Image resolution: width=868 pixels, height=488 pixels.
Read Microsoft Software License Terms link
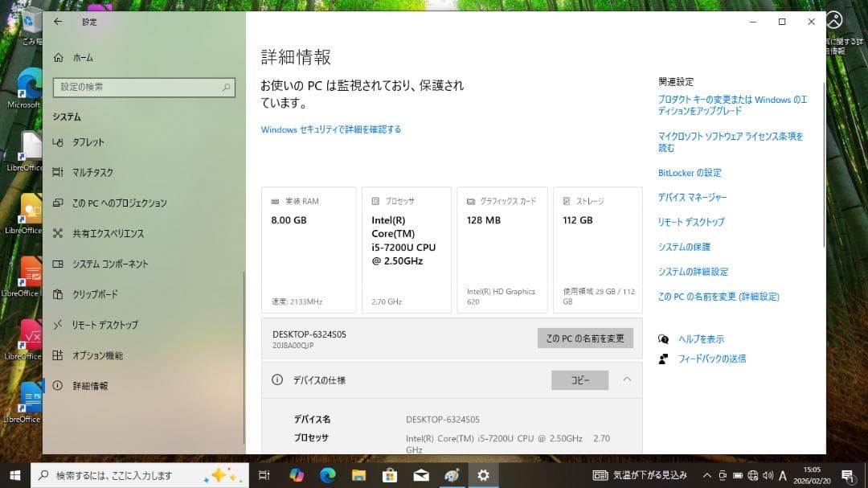730,141
